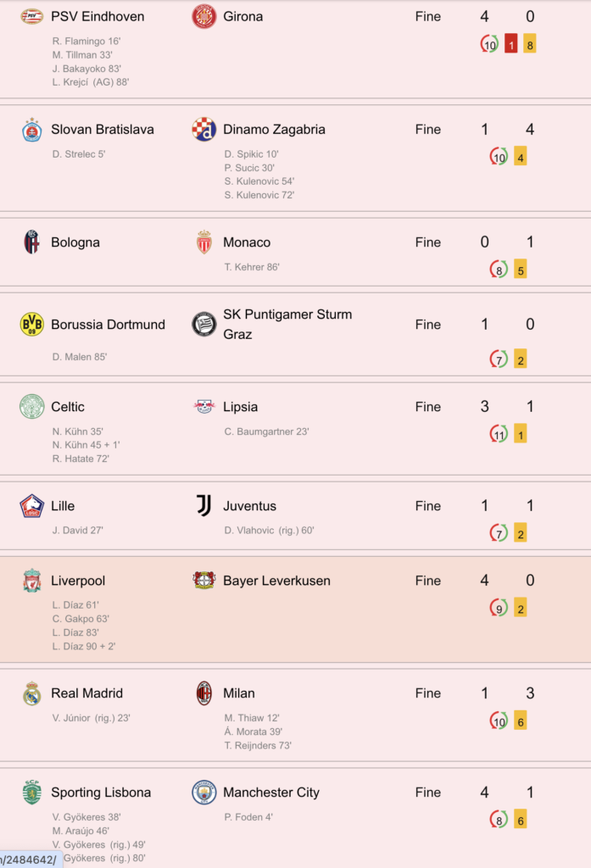Click the Dinamo Zagabria club crest
591x868 pixels.
[x=204, y=130]
